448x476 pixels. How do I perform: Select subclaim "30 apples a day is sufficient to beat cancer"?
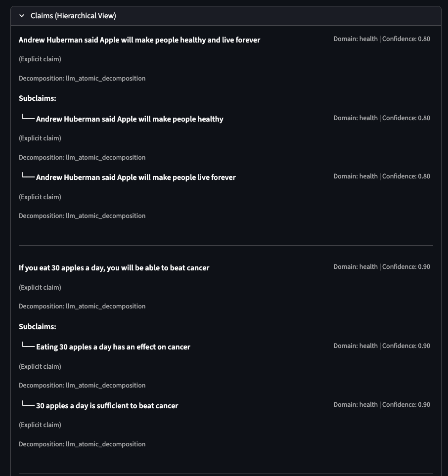pyautogui.click(x=107, y=406)
